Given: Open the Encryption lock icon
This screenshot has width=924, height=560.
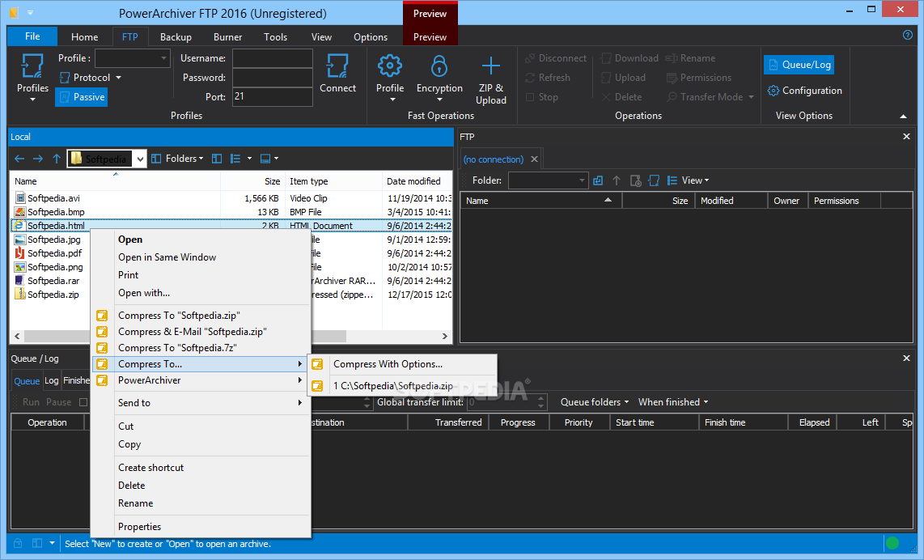Looking at the screenshot, I should point(439,66).
